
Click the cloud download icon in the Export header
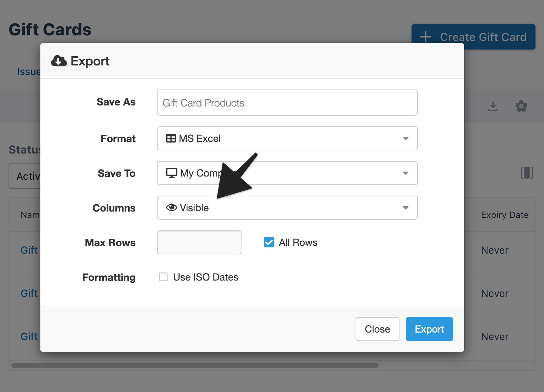[59, 61]
